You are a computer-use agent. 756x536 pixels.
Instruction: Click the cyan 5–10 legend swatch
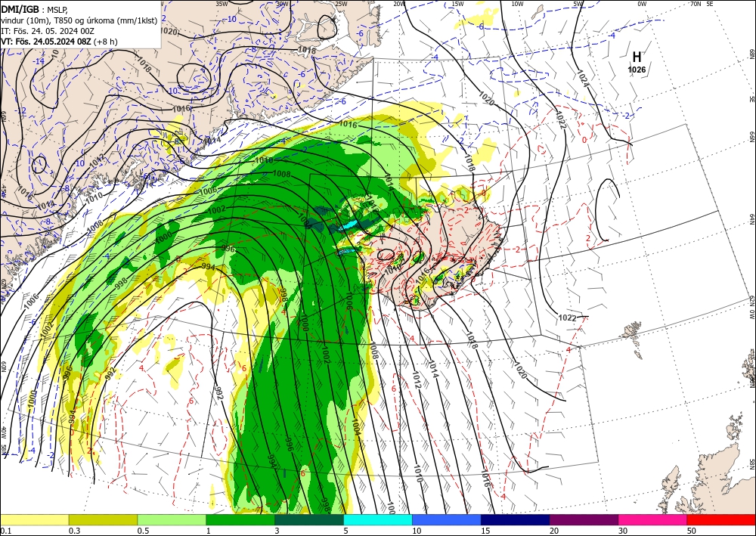[378, 519]
